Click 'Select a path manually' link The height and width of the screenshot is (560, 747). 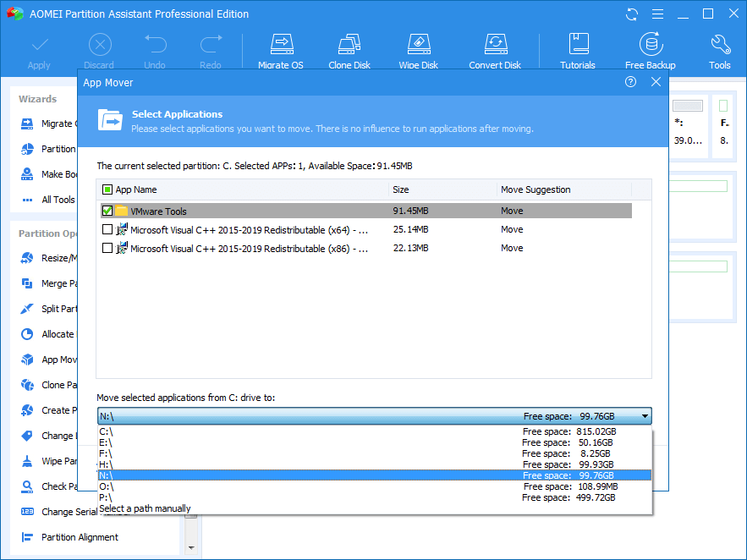144,508
